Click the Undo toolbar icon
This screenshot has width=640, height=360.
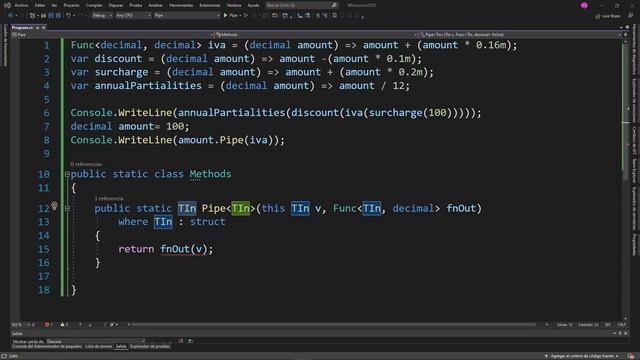click(68, 16)
